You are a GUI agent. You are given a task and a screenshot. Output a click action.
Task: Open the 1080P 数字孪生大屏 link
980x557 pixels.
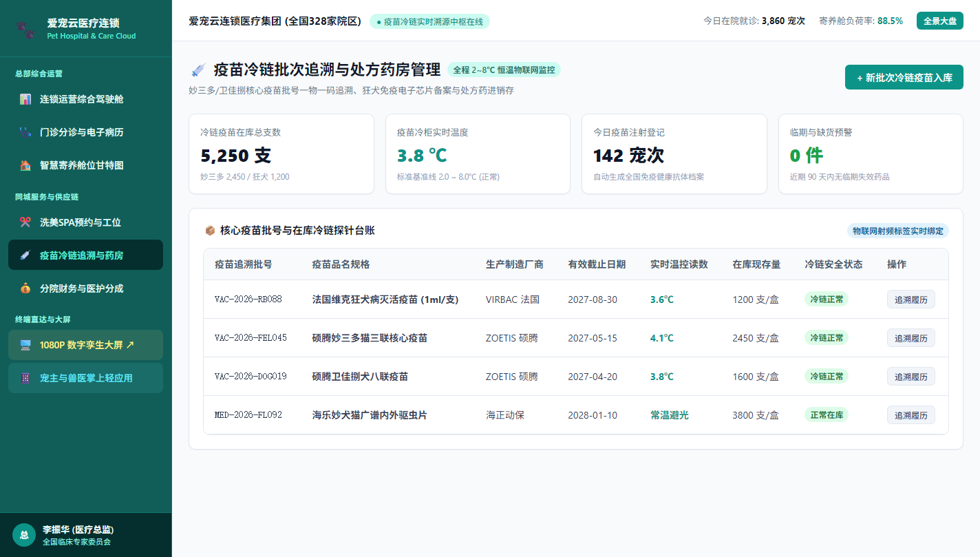click(85, 345)
